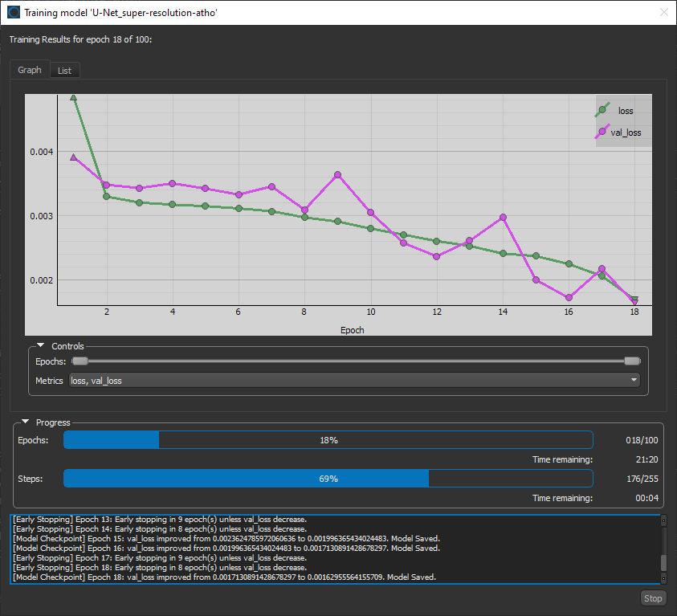Click the purple val_loss legend marker

[x=602, y=132]
